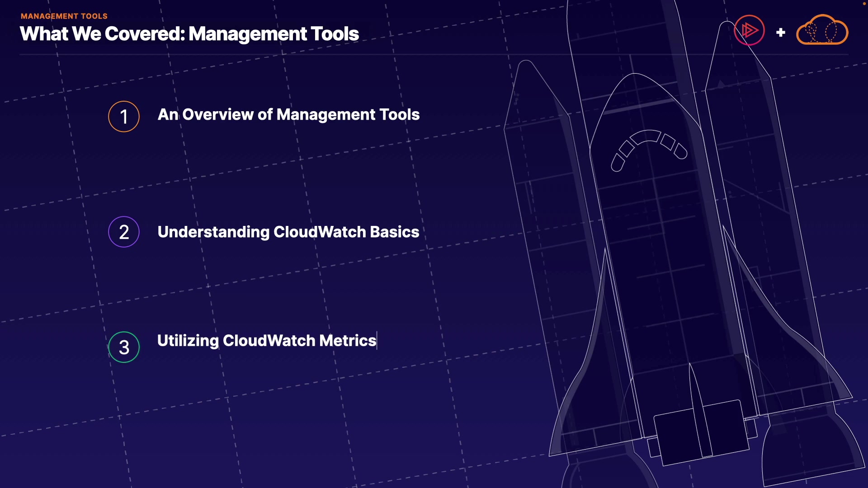This screenshot has width=868, height=488.
Task: Click the plus sign between the logos
Action: tap(780, 33)
